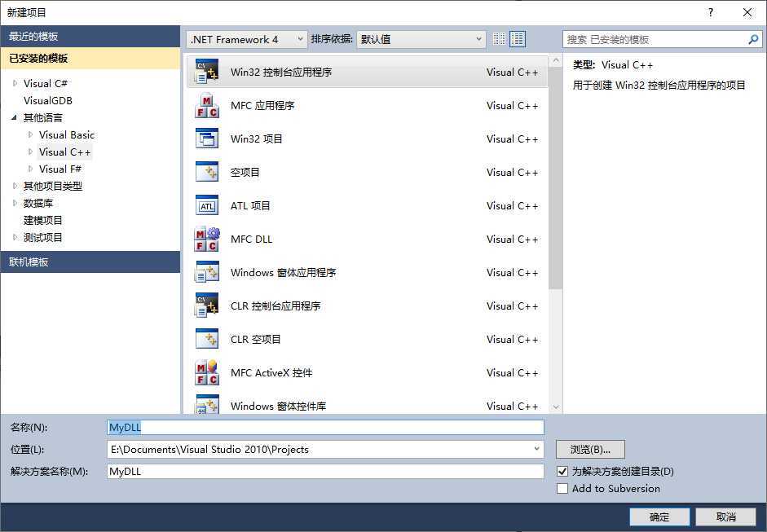Select the MFC DLL template name
The height and width of the screenshot is (532, 767).
[251, 239]
